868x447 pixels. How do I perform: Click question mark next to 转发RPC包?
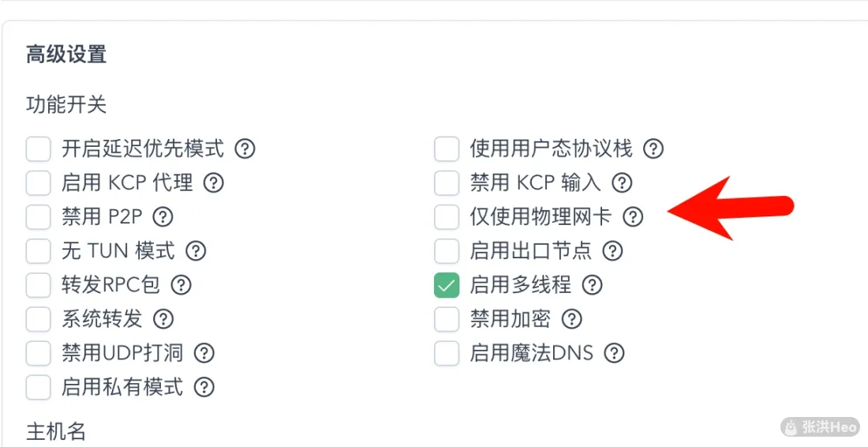click(181, 285)
